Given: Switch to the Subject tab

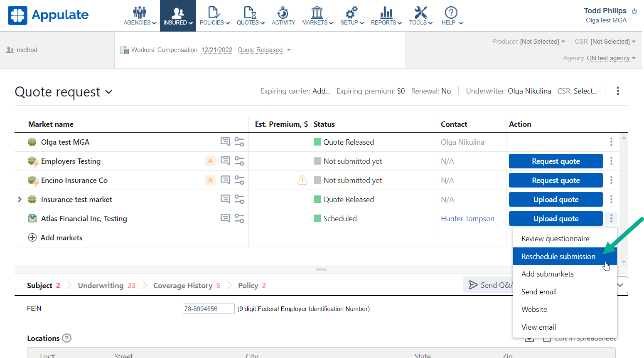Looking at the screenshot, I should [44, 286].
